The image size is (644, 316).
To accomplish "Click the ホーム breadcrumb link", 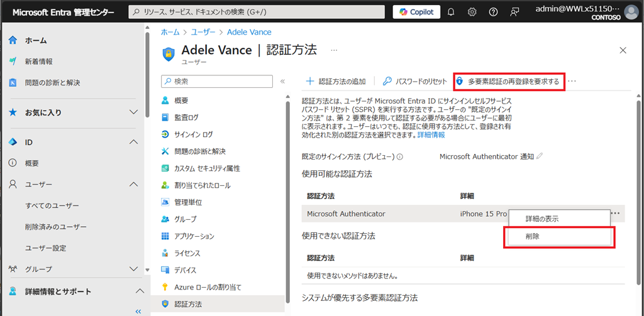I will [x=170, y=32].
